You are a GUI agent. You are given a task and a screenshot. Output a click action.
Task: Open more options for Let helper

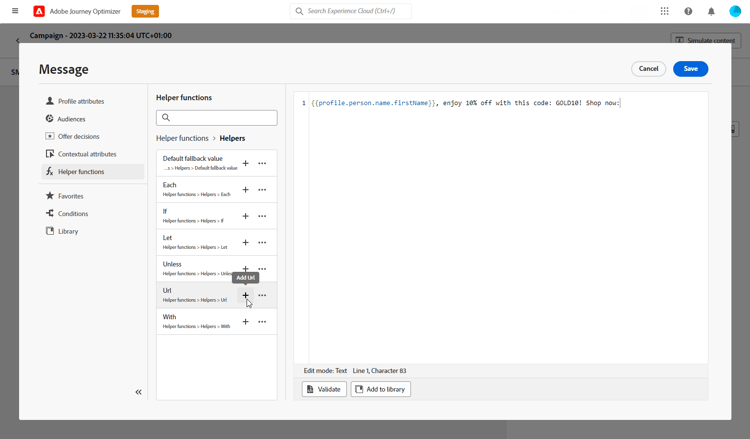point(262,242)
